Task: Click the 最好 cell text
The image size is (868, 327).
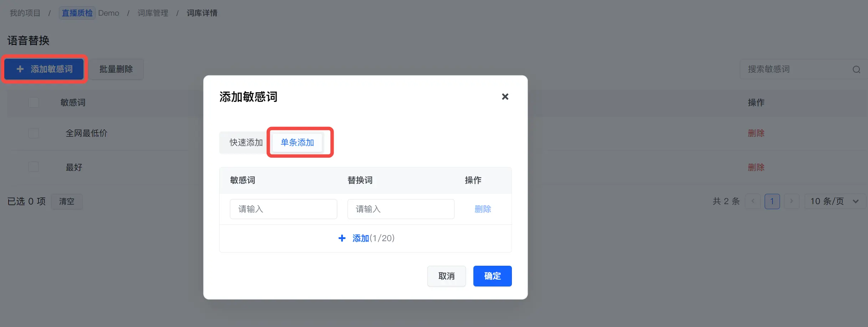Action: point(74,167)
